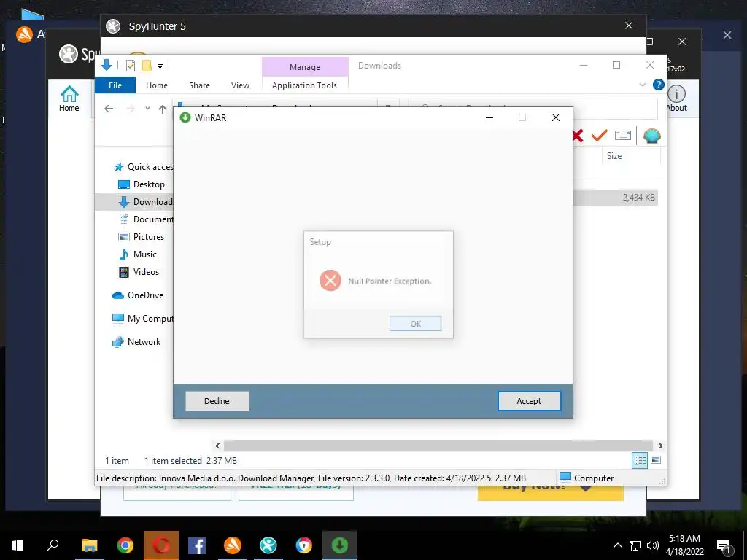
Task: Select Downloads in navigation pane
Action: (x=145, y=202)
